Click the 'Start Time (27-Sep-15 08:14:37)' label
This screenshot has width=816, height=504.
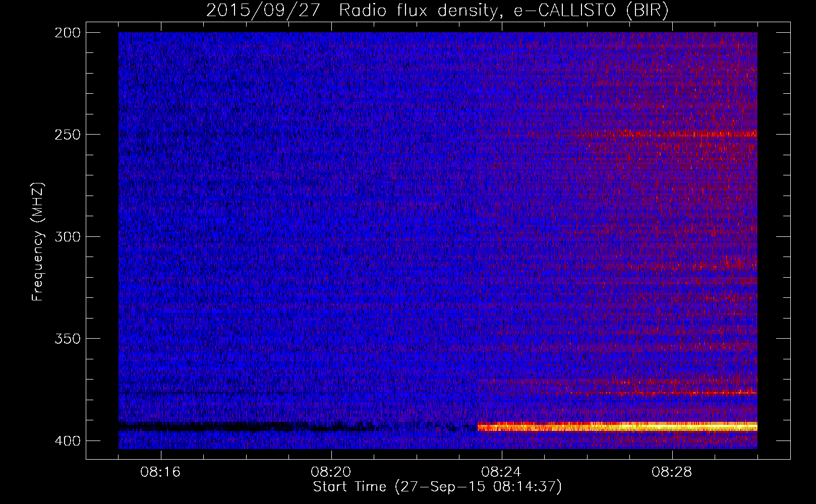point(437,487)
